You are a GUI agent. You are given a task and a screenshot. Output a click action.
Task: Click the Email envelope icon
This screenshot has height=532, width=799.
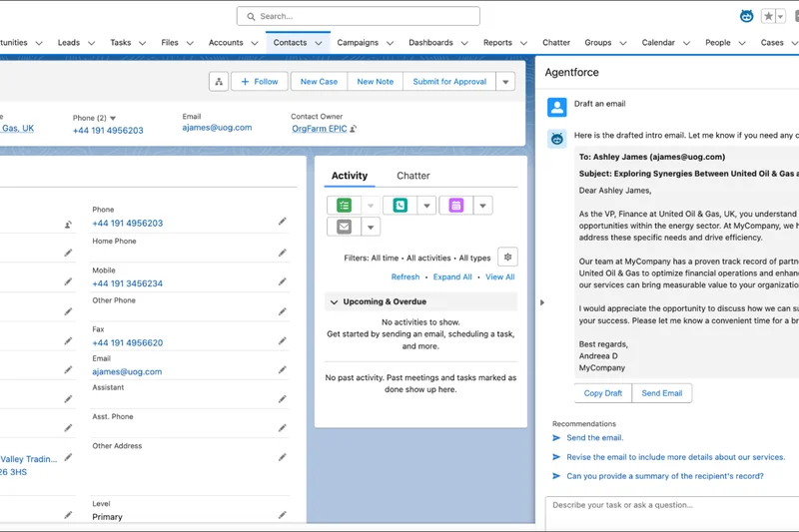(x=344, y=227)
